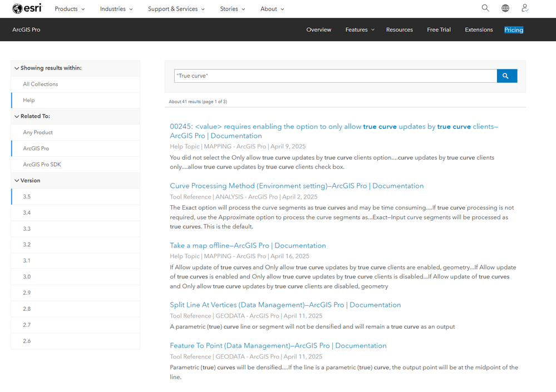Select version 3.4 filter

76,213
